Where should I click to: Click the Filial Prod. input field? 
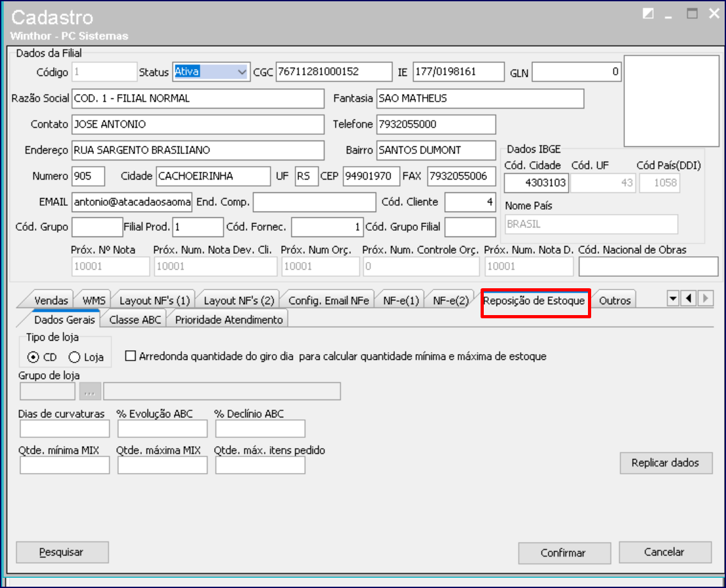click(x=198, y=228)
